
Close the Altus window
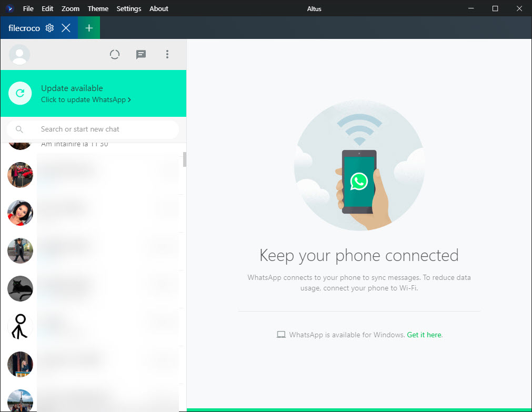(x=519, y=8)
